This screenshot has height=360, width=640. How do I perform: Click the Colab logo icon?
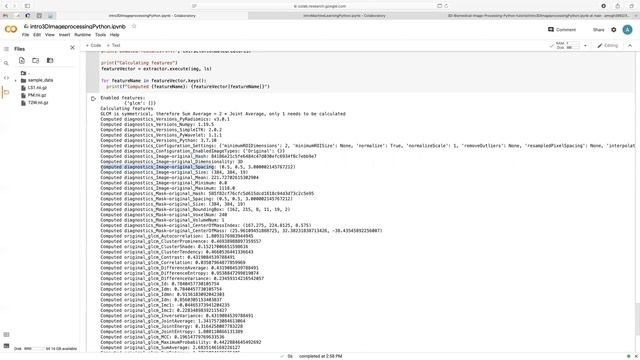[11, 29]
